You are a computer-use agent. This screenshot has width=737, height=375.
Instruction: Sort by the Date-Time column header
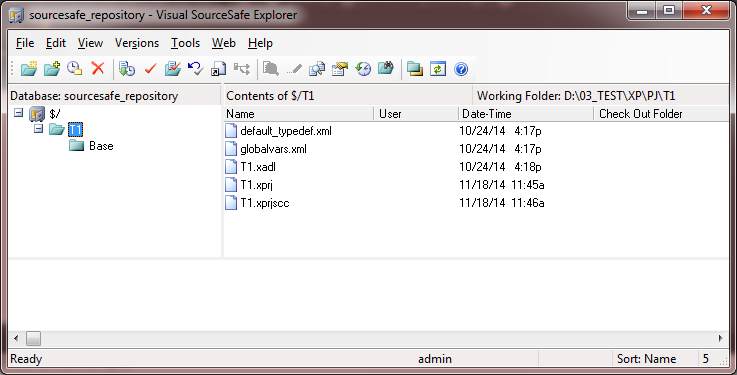click(526, 114)
